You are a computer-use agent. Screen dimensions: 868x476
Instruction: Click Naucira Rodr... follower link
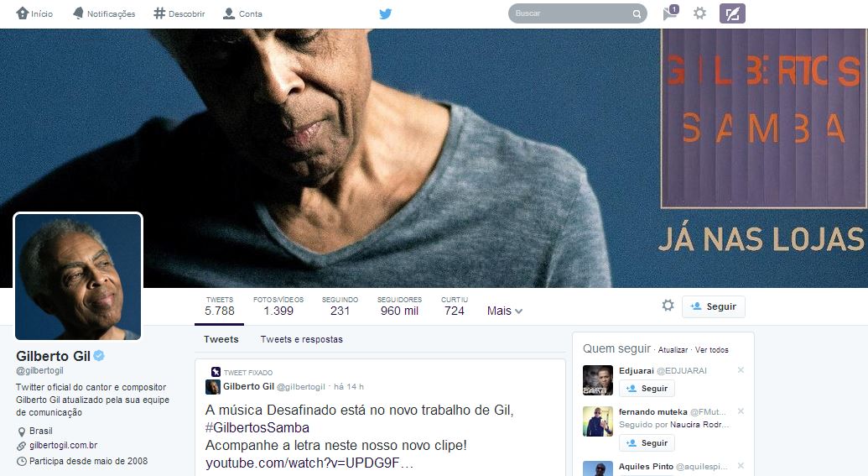tap(699, 425)
